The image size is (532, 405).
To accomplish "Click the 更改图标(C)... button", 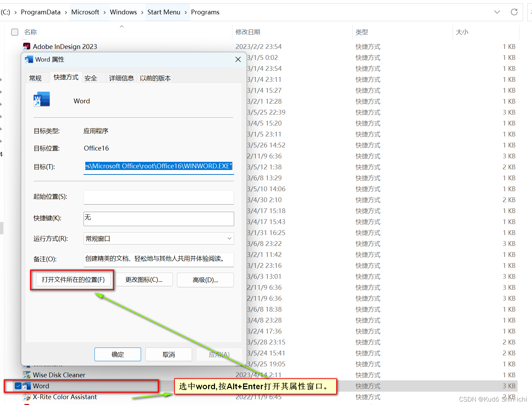I will point(144,279).
